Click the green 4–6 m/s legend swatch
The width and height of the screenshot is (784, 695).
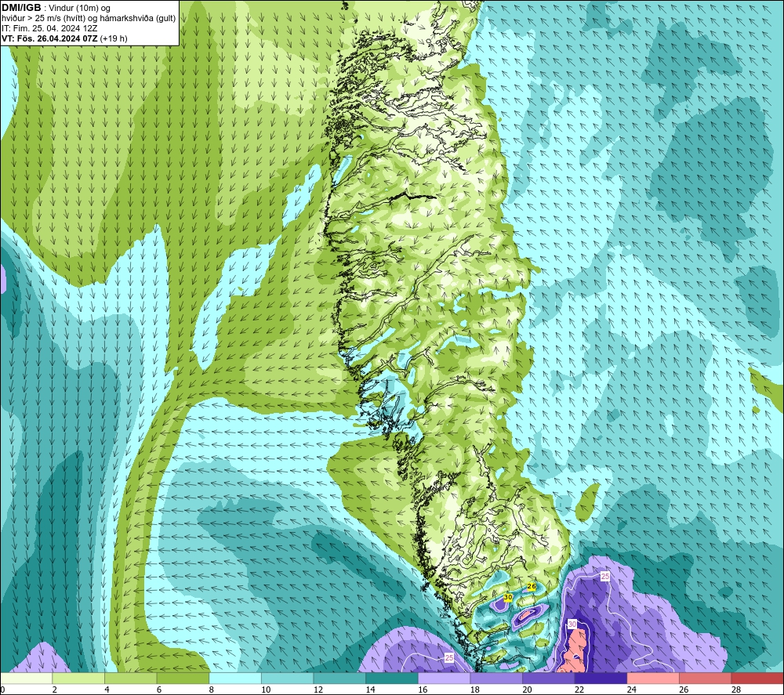click(130, 678)
